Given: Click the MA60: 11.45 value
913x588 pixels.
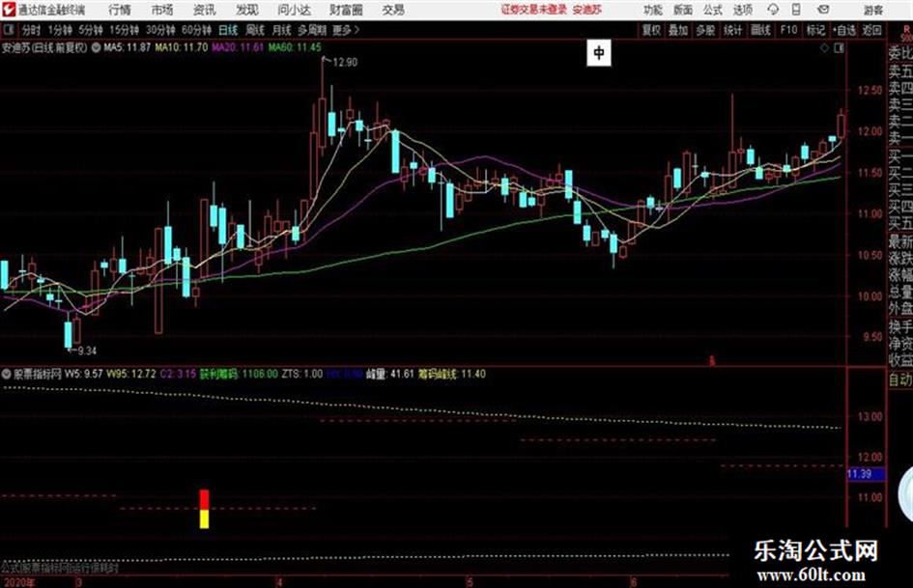Looking at the screenshot, I should click(x=295, y=47).
